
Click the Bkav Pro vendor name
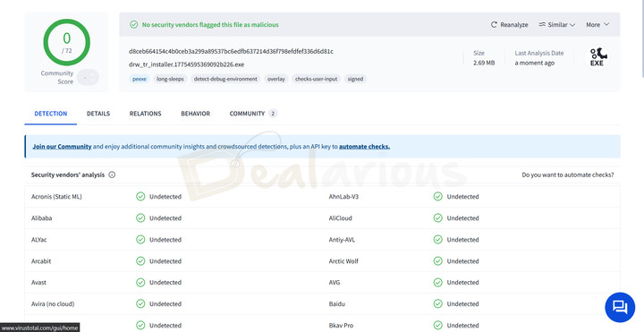click(x=341, y=325)
